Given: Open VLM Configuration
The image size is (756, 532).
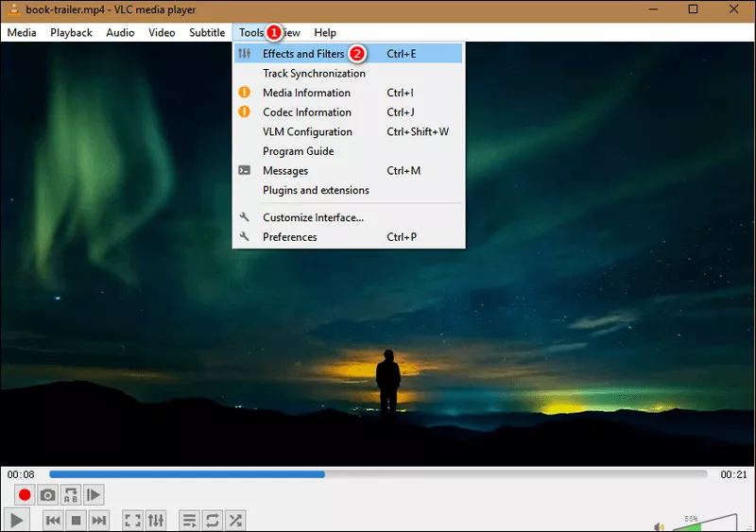Looking at the screenshot, I should pyautogui.click(x=348, y=131).
